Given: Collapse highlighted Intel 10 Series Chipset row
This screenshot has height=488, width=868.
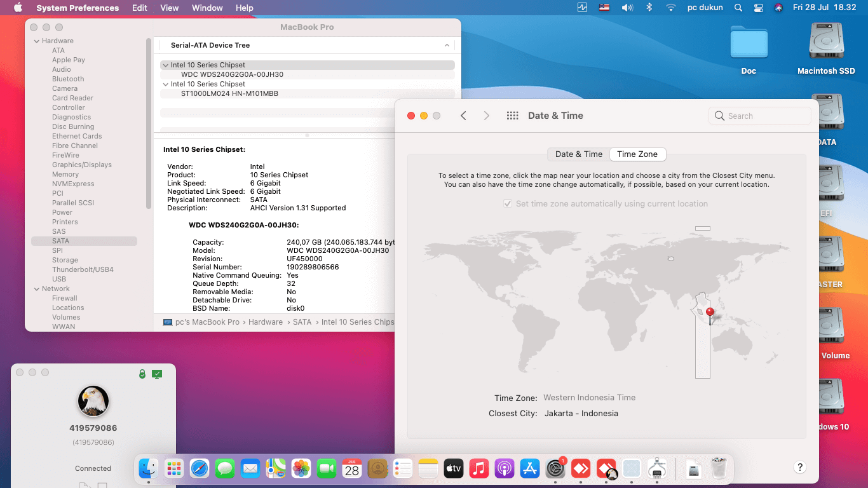Looking at the screenshot, I should click(x=166, y=65).
